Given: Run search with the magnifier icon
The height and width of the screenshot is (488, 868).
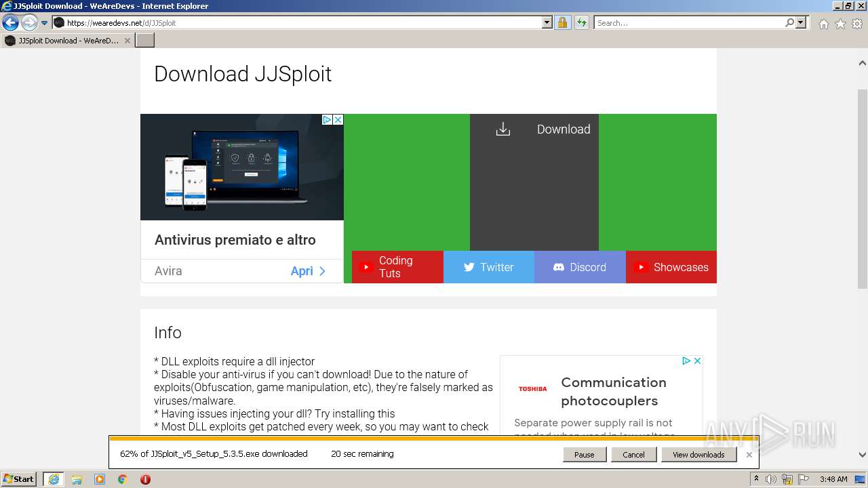Looking at the screenshot, I should point(789,23).
